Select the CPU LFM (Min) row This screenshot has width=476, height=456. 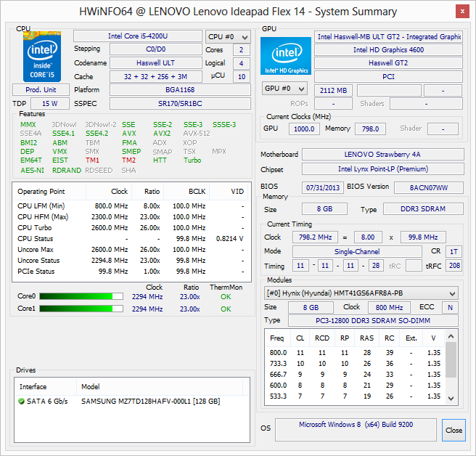tap(131, 206)
